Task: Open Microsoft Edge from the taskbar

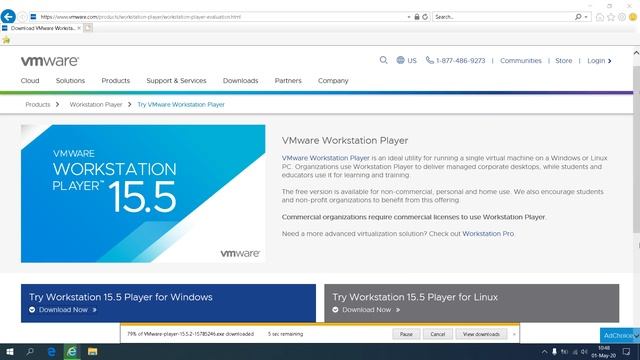Action: tap(51, 351)
